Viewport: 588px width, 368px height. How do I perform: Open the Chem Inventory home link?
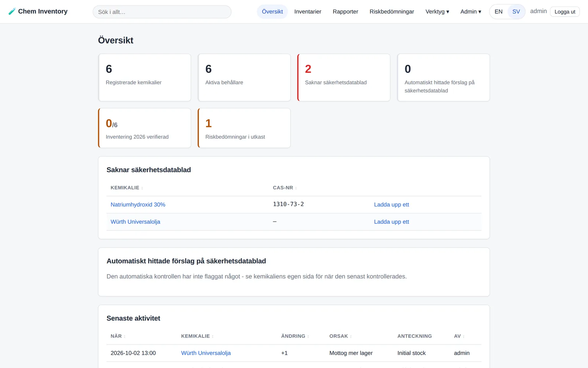tap(38, 11)
